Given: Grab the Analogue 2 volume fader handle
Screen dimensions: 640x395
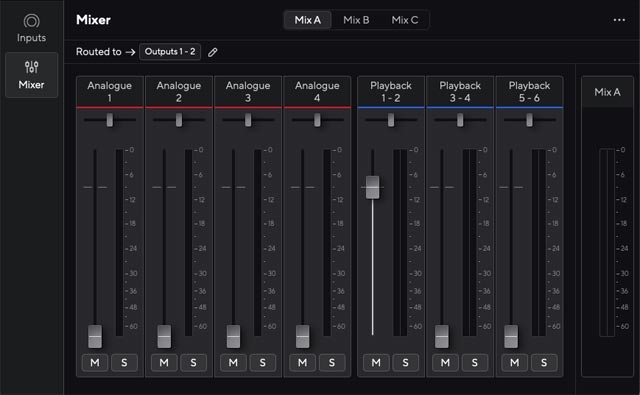Looking at the screenshot, I should click(x=164, y=336).
